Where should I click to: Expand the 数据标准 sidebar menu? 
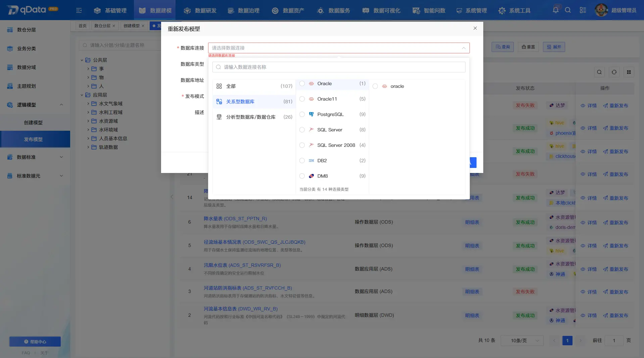click(61, 157)
